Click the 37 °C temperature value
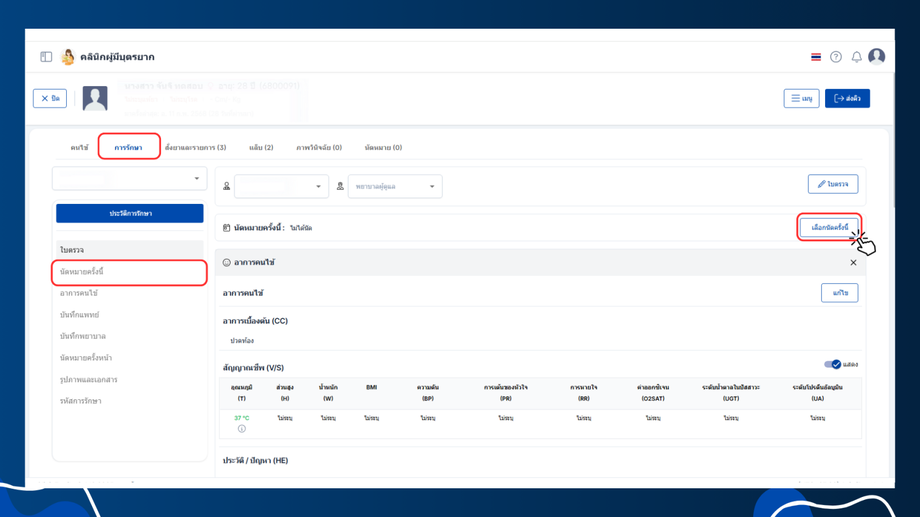This screenshot has width=920, height=517. point(242,418)
